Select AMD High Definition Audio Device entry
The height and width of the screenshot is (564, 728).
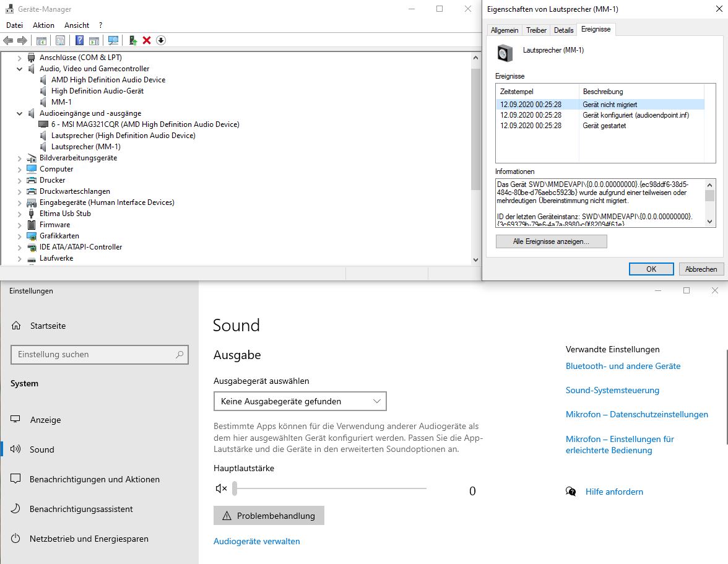click(x=108, y=80)
